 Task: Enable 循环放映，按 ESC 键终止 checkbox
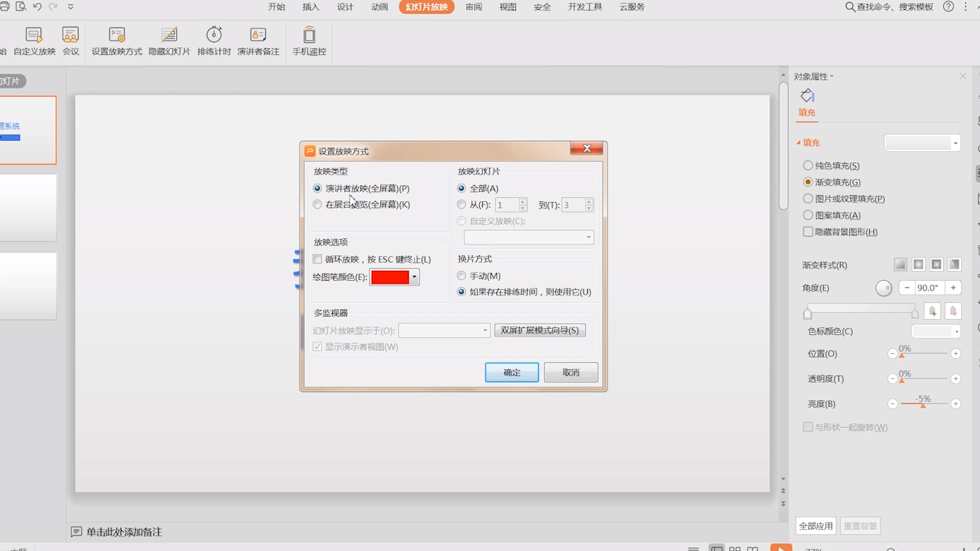318,259
